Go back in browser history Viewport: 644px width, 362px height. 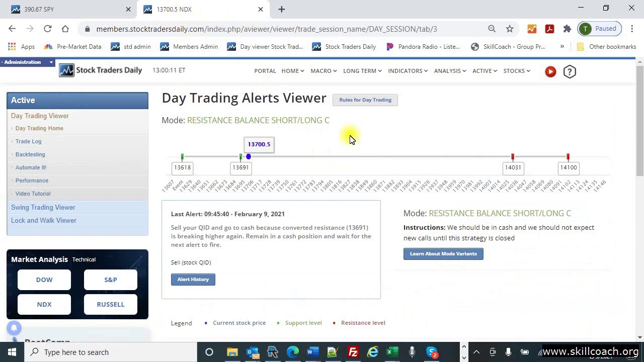[12, 29]
